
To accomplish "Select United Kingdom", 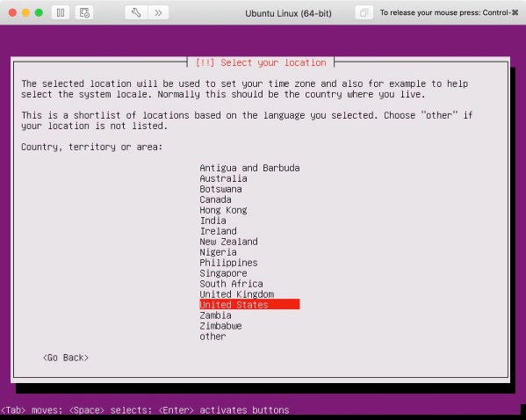I will tap(237, 294).
